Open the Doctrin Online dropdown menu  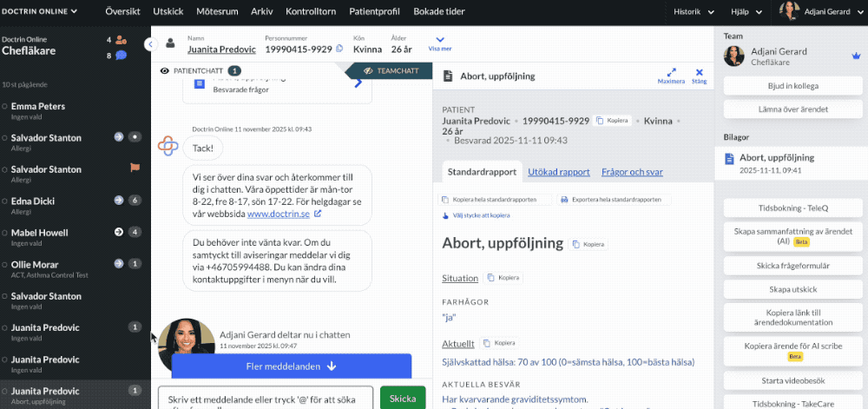[x=39, y=11]
